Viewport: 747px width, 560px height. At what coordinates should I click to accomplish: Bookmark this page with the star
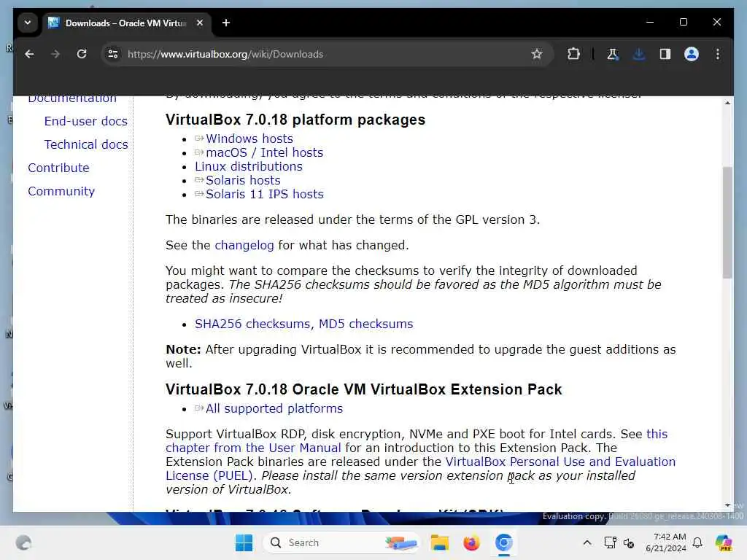pos(537,54)
